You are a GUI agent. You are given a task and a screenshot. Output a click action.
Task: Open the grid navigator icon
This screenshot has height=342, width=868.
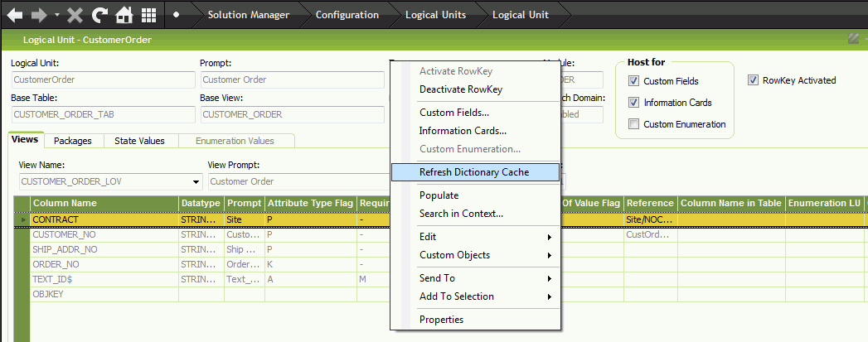point(148,15)
